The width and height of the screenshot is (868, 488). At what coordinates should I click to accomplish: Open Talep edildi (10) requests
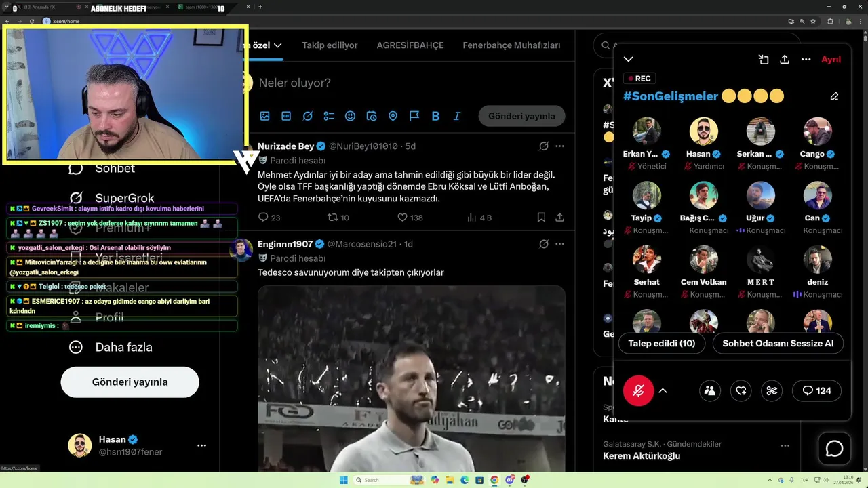click(662, 344)
